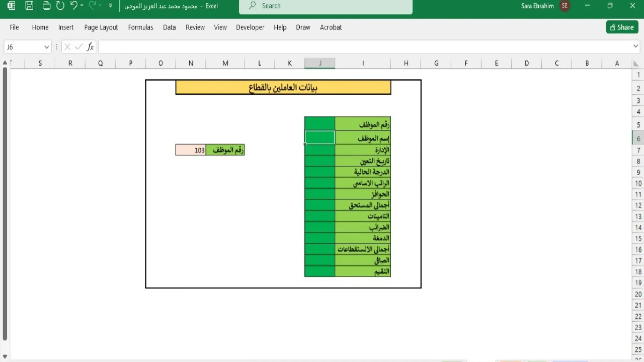Click the circular Repeat arrow icon

tap(60, 6)
